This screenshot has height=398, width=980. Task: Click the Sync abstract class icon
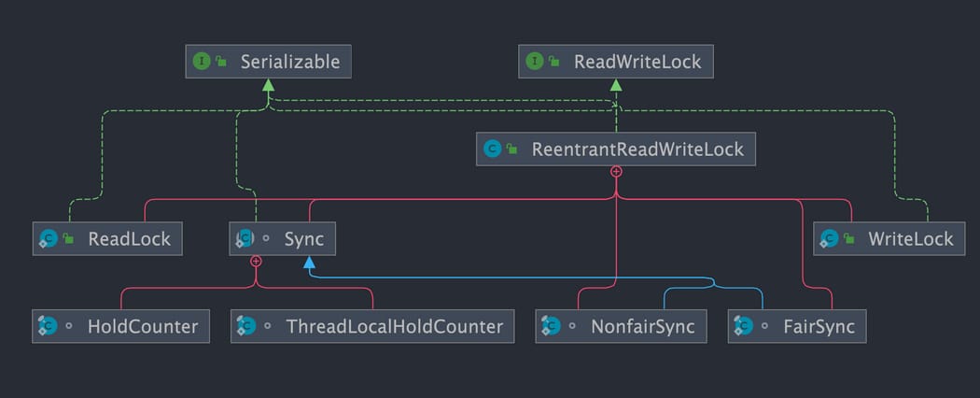[245, 238]
